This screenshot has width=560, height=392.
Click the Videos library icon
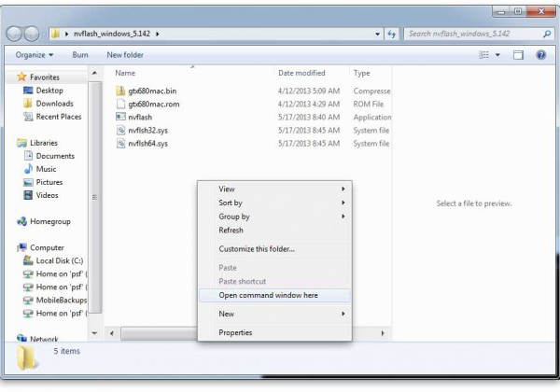28,195
